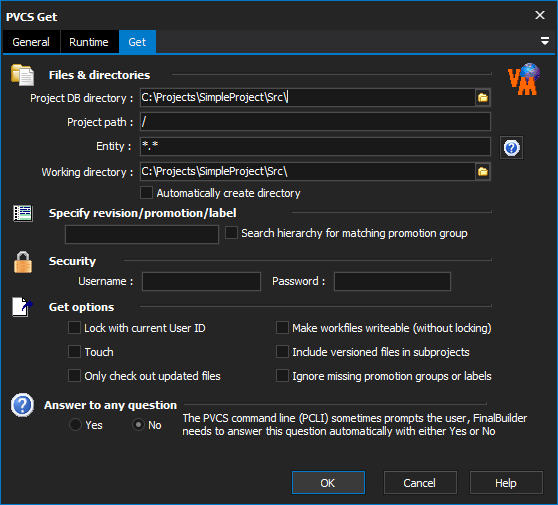Toggle Search hierarchy for matching promotion group
The width and height of the screenshot is (558, 505).
point(231,233)
